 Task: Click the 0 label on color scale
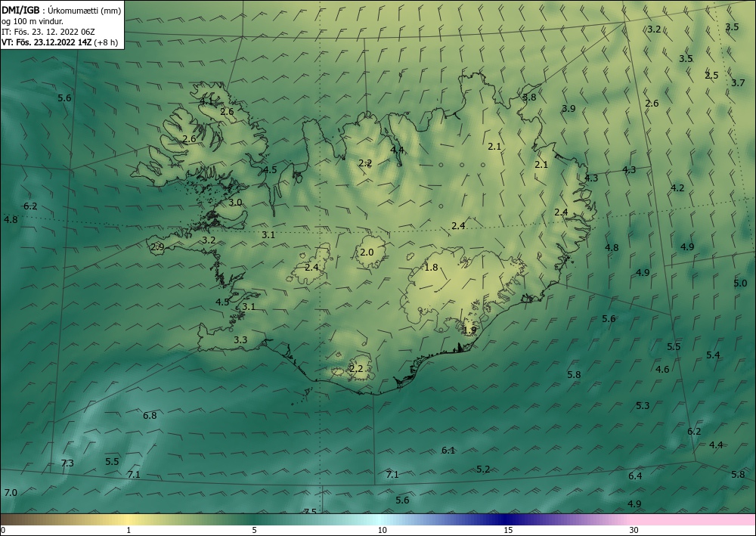[x=3, y=530]
